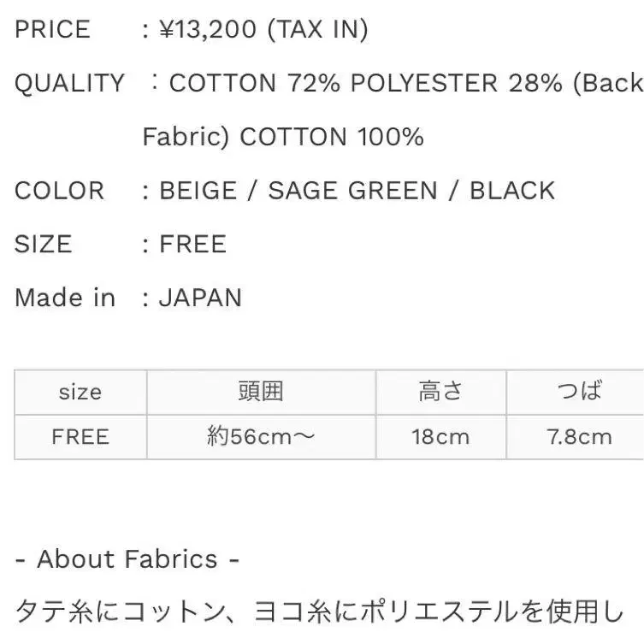Image resolution: width=644 pixels, height=644 pixels.
Task: Click the 頭囲 column header
Action: tap(261, 393)
